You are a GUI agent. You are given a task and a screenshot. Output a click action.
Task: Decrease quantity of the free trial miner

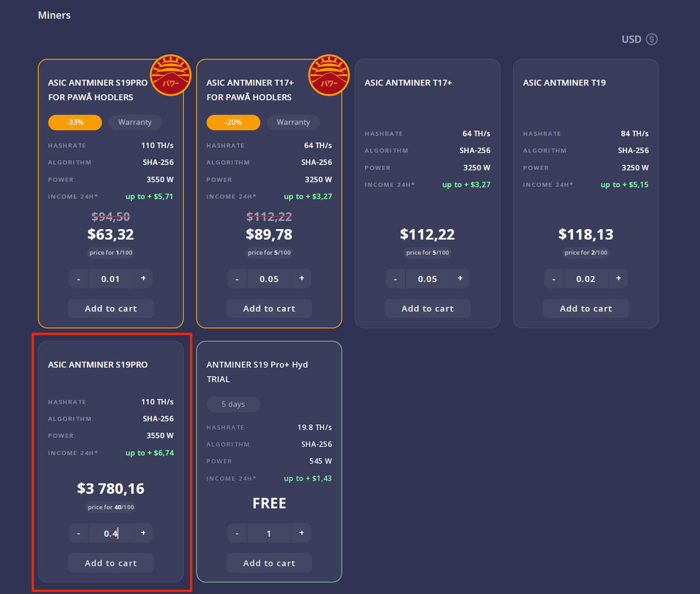[237, 533]
